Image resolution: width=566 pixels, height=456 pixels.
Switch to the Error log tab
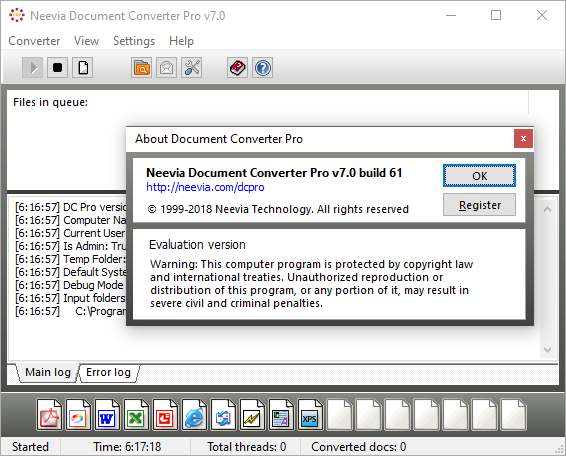(x=108, y=372)
